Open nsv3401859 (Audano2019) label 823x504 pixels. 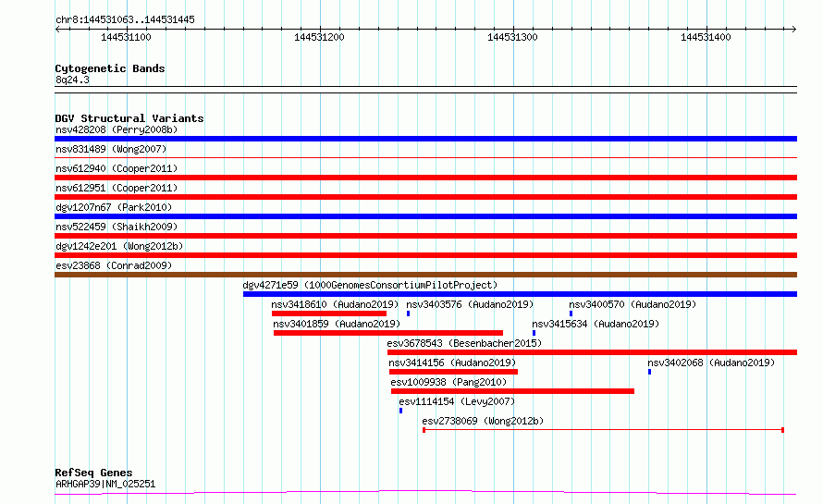tap(337, 324)
